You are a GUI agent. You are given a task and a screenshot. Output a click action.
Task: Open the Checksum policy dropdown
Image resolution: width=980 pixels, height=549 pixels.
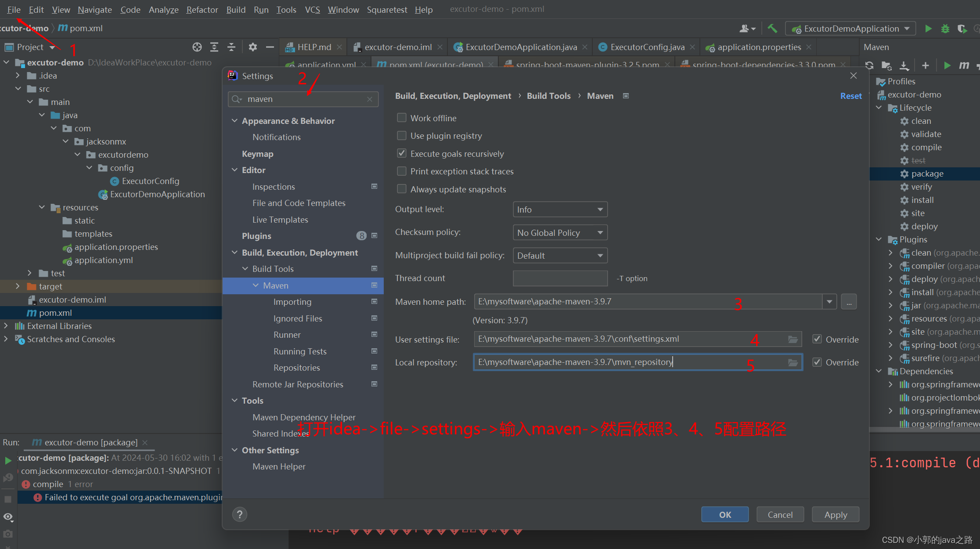pyautogui.click(x=560, y=233)
